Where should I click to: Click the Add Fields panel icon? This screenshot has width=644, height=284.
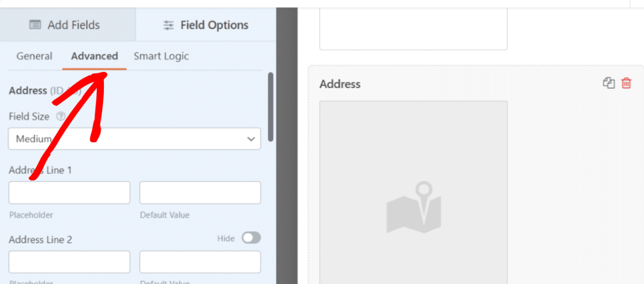pos(35,25)
